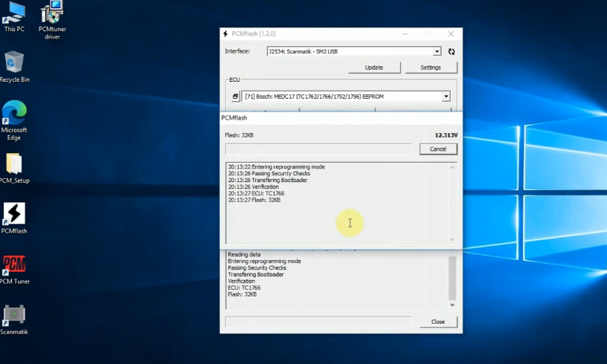This screenshot has height=364, width=607.
Task: Launch PCMflash desktop shortcut
Action: [14, 218]
